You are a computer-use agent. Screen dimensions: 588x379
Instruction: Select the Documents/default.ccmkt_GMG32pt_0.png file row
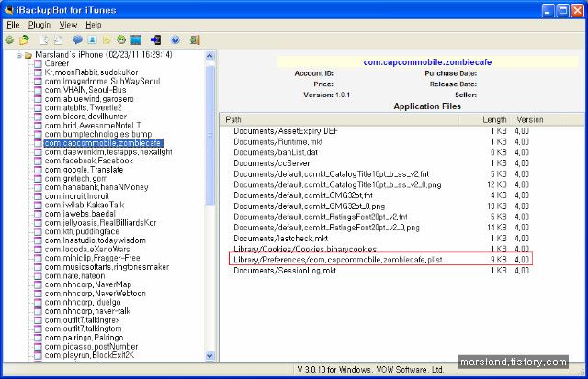381,206
